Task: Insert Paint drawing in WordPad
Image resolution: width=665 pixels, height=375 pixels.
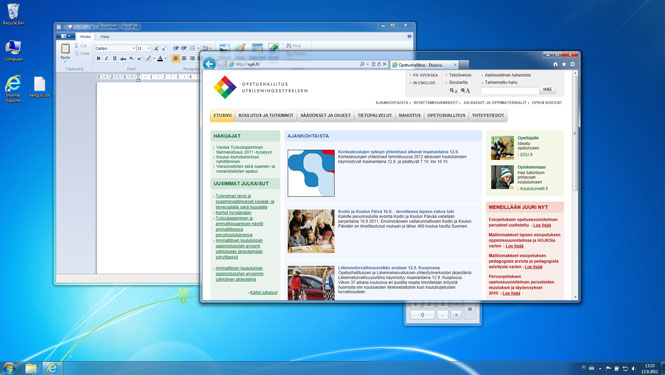Action: [x=240, y=48]
